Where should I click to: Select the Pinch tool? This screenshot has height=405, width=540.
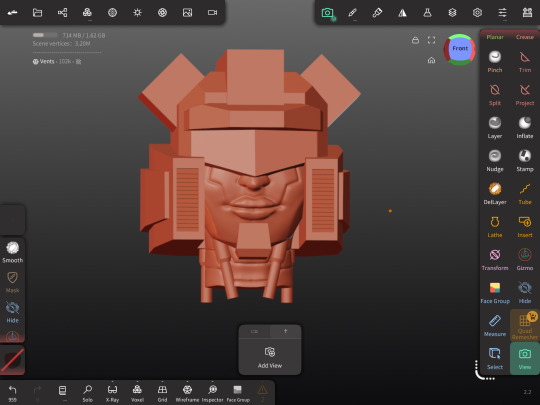[x=495, y=61]
